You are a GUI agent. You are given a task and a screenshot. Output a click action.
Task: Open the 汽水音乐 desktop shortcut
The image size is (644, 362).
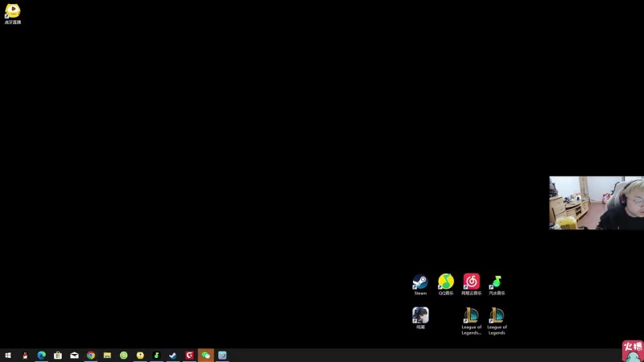497,282
